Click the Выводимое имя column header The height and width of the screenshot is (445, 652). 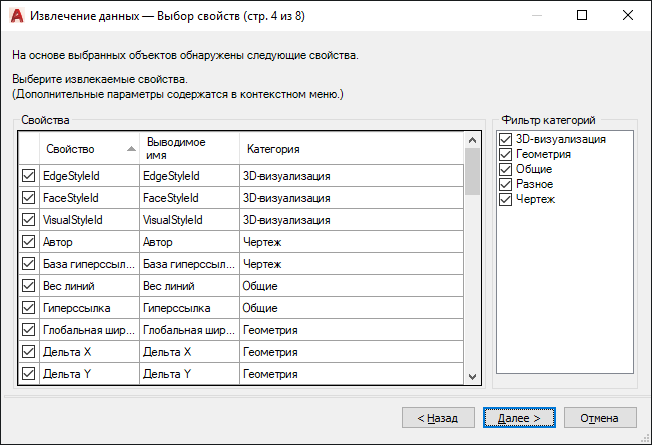coord(188,149)
